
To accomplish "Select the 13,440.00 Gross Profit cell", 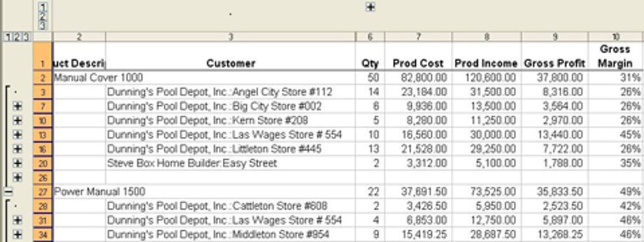I will click(555, 135).
